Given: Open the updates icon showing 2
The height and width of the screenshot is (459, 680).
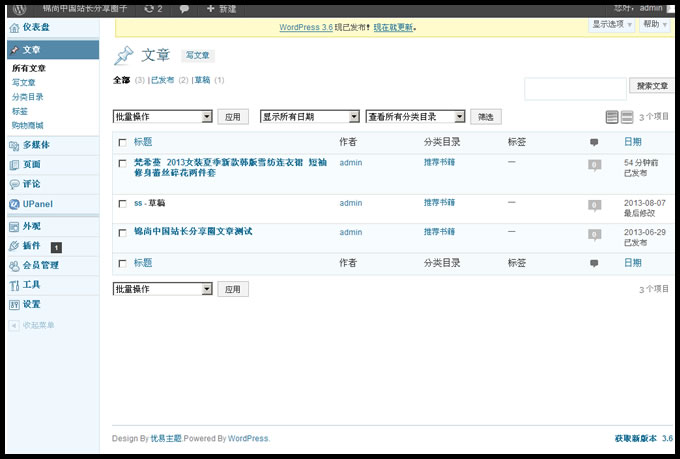Looking at the screenshot, I should pyautogui.click(x=153, y=8).
